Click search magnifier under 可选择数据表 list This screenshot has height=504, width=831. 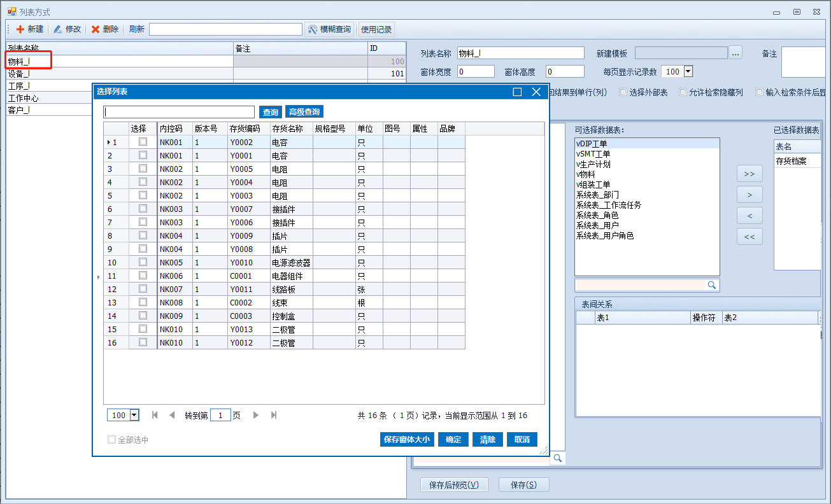[x=712, y=285]
